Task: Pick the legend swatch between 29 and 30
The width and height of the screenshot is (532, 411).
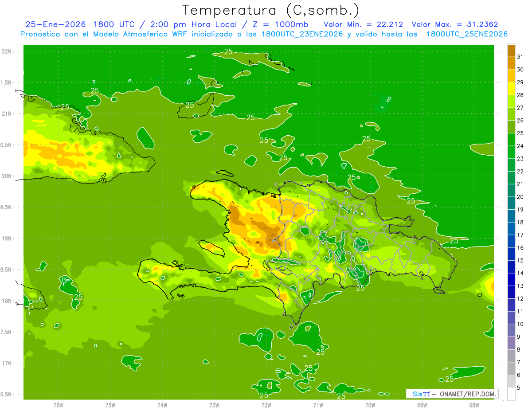Action: pyautogui.click(x=511, y=76)
